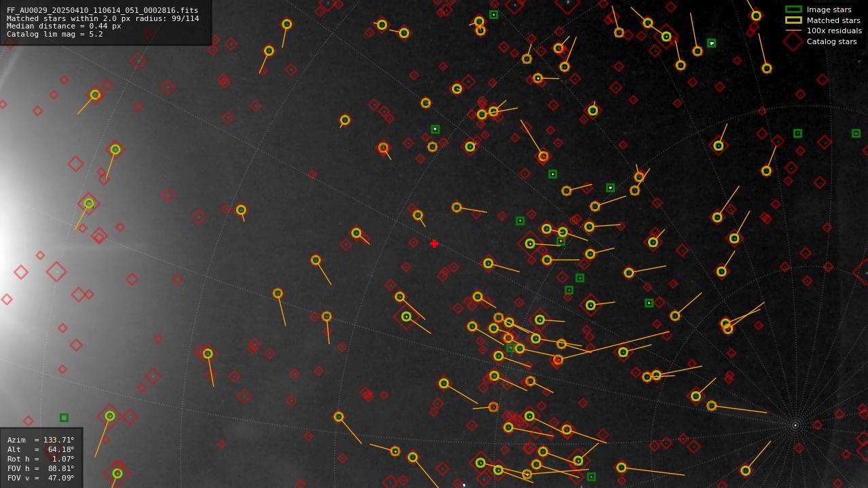Click the grid pole where azimuth lines converge
This screenshot has height=488, width=868.
point(795,426)
